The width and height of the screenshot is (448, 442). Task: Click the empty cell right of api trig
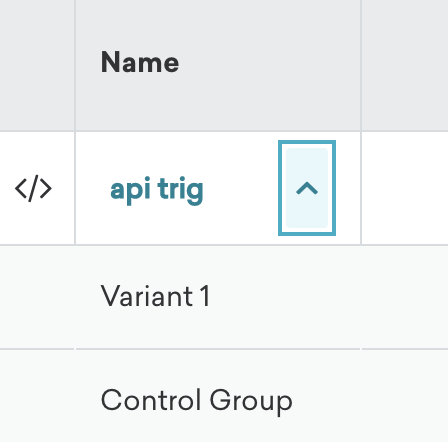405,188
